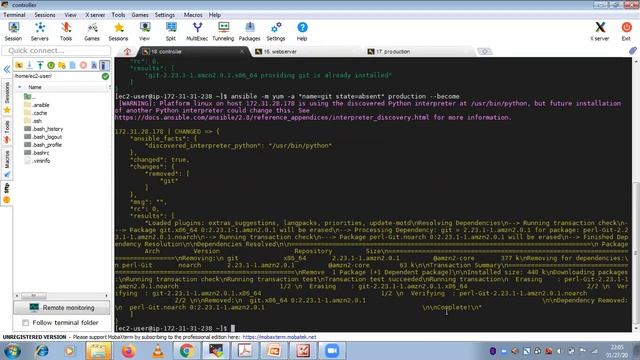Click the Quick connect input field
Screen dimensions: 640x360
[56, 51]
